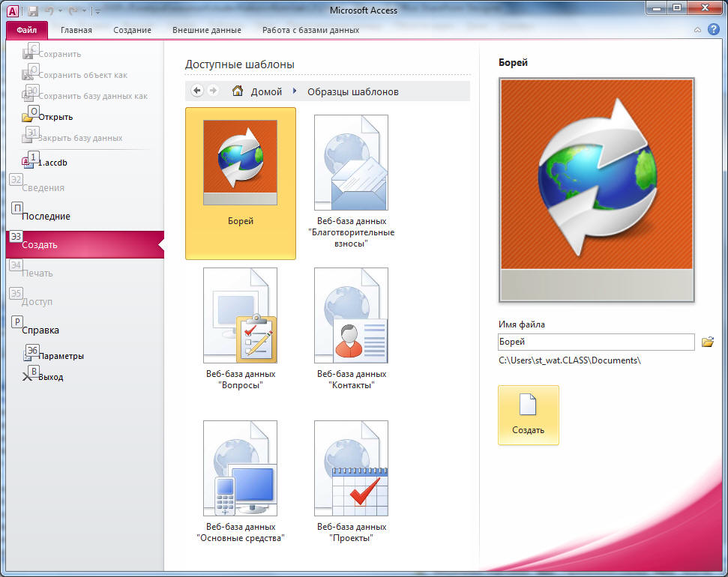Click the Redo icon in quick access toolbar
This screenshot has width=728, height=577.
point(73,10)
